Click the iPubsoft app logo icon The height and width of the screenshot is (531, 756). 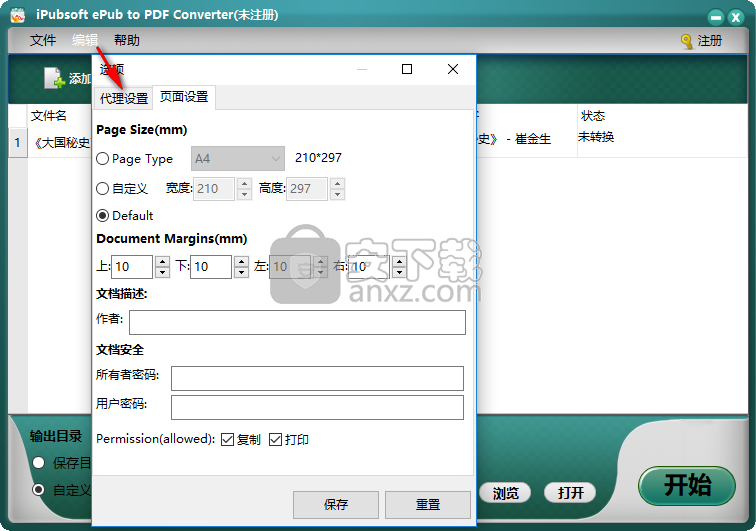point(18,15)
